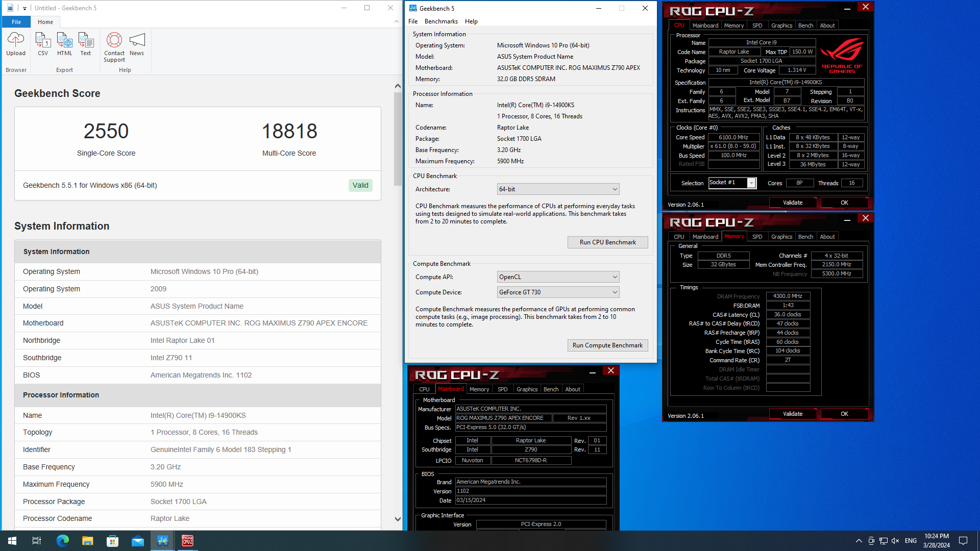Show hidden system tray icons
The width and height of the screenshot is (980, 551).
pyautogui.click(x=859, y=541)
